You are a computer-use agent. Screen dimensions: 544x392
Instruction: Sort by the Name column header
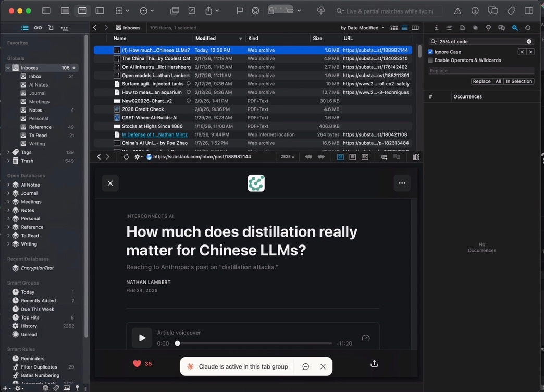(x=120, y=39)
